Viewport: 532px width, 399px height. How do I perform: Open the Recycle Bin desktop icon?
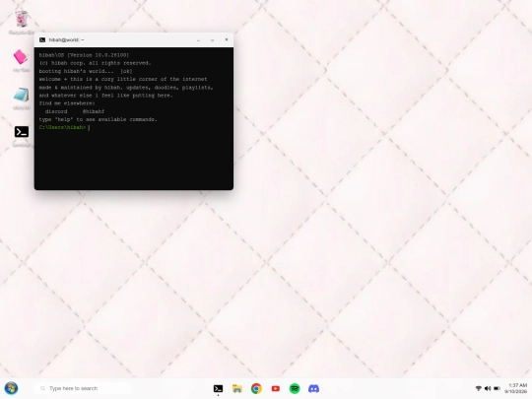pyautogui.click(x=21, y=22)
